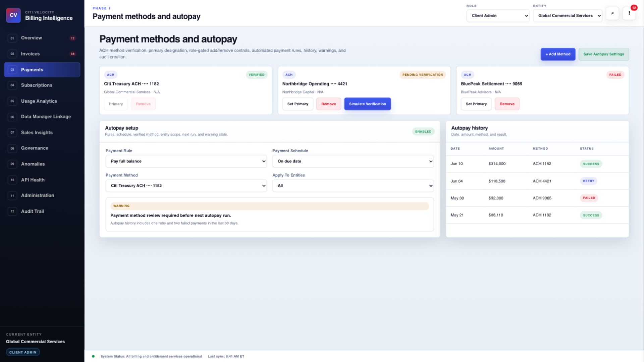This screenshot has width=644, height=362.
Task: Click the STATUS column header
Action: [587, 148]
